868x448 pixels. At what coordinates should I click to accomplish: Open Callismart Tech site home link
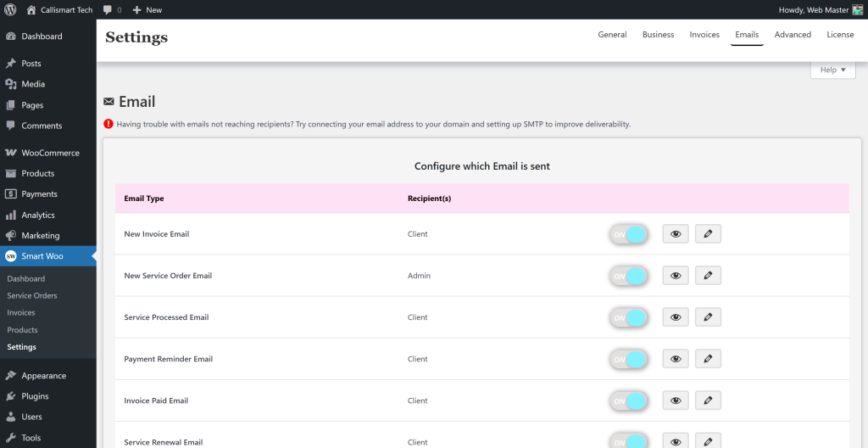(59, 9)
